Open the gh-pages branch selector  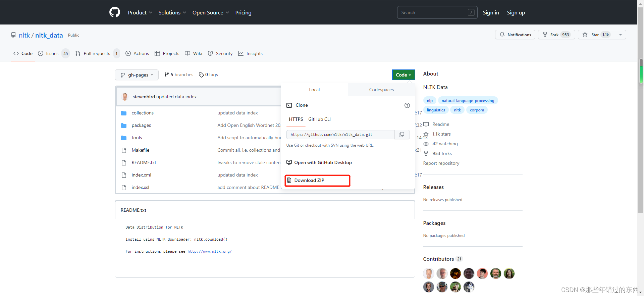pyautogui.click(x=137, y=75)
